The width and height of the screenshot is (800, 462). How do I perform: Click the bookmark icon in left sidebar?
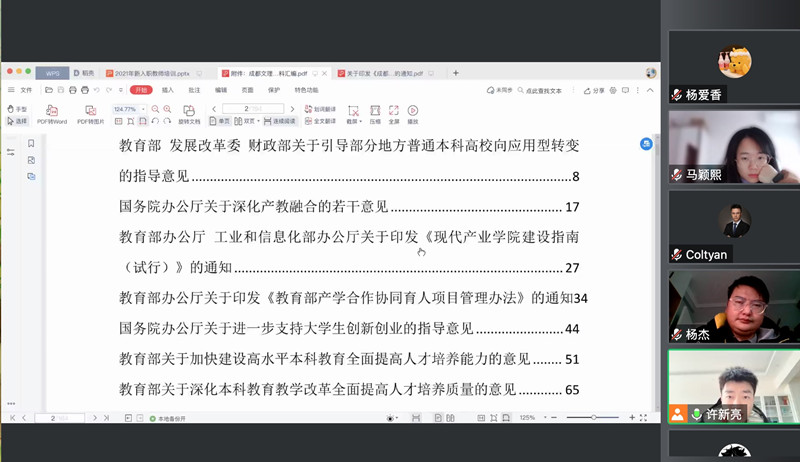tap(31, 143)
